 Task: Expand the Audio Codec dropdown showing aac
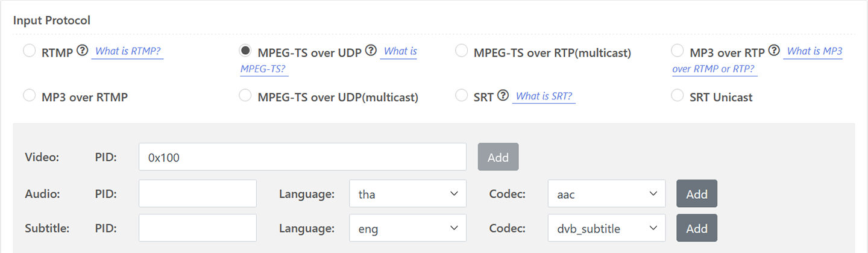[607, 194]
